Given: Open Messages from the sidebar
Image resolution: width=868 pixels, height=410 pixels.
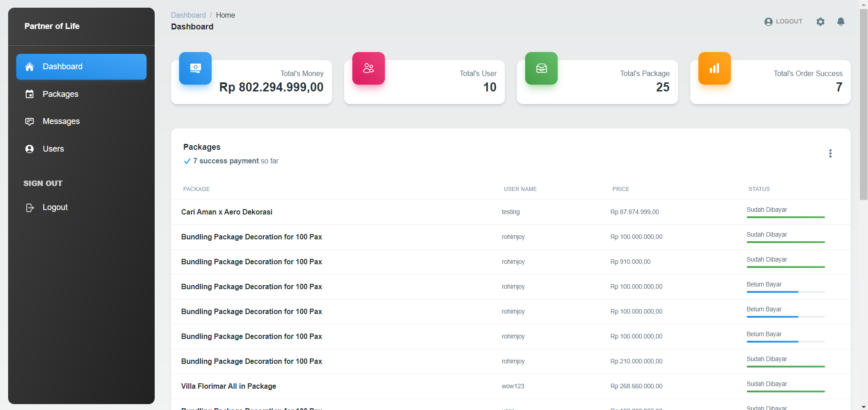Looking at the screenshot, I should coord(81,121).
